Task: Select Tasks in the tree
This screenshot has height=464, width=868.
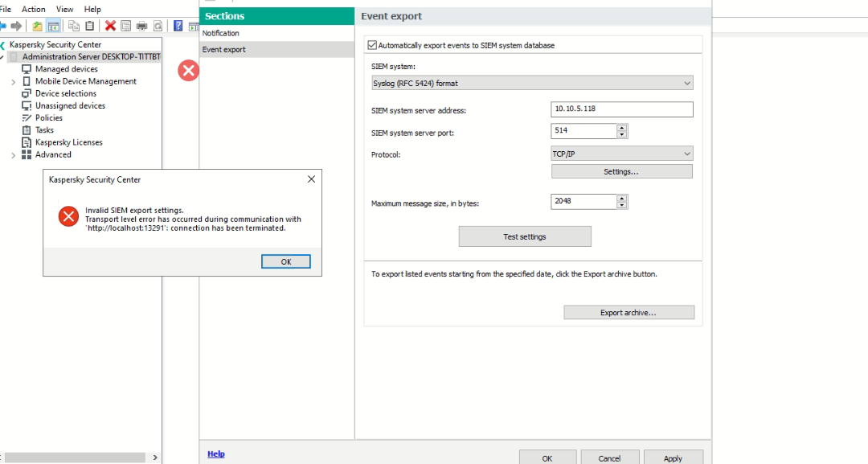Action: click(x=44, y=130)
